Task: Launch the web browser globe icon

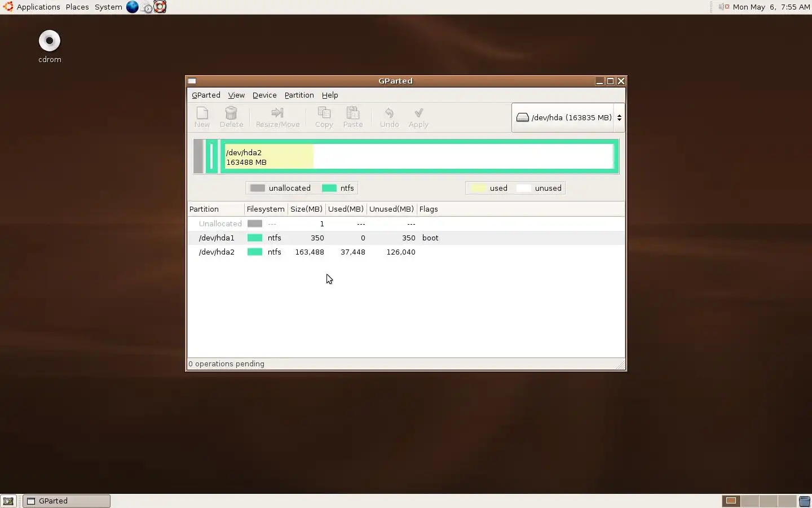Action: [132, 7]
